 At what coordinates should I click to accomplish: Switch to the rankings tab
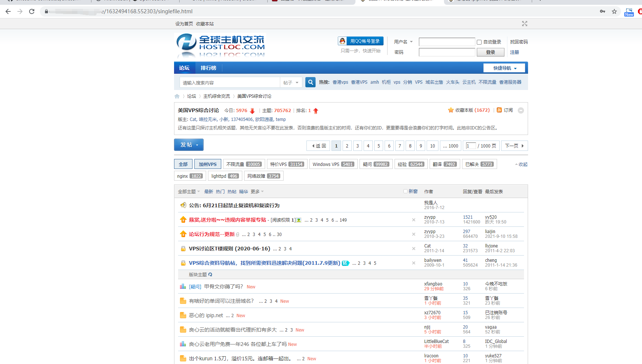pos(208,68)
